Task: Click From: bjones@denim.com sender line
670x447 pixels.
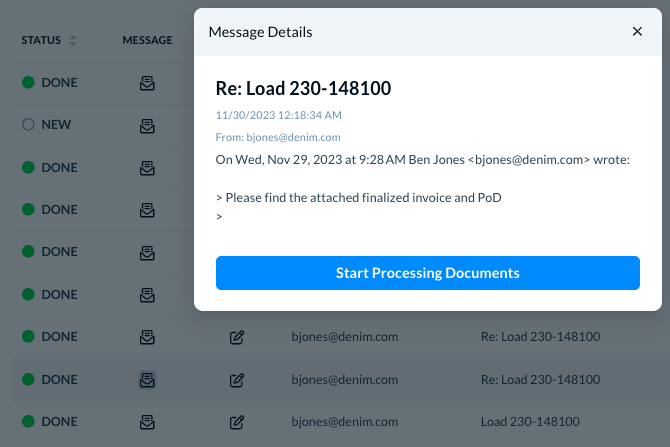Action: (278, 137)
